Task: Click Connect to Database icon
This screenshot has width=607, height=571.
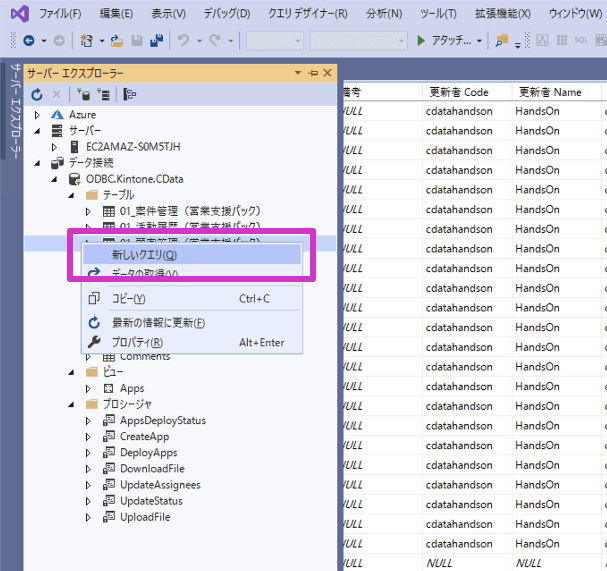Action: coord(84,94)
